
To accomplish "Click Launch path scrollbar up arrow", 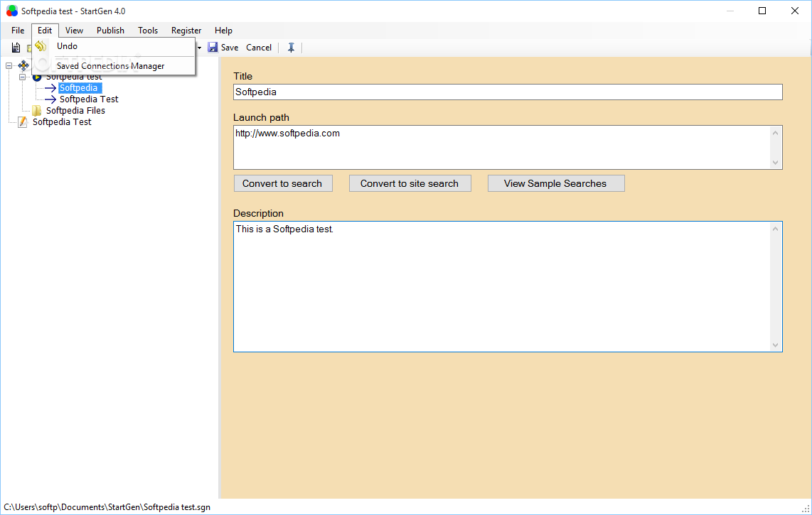I will coord(775,133).
